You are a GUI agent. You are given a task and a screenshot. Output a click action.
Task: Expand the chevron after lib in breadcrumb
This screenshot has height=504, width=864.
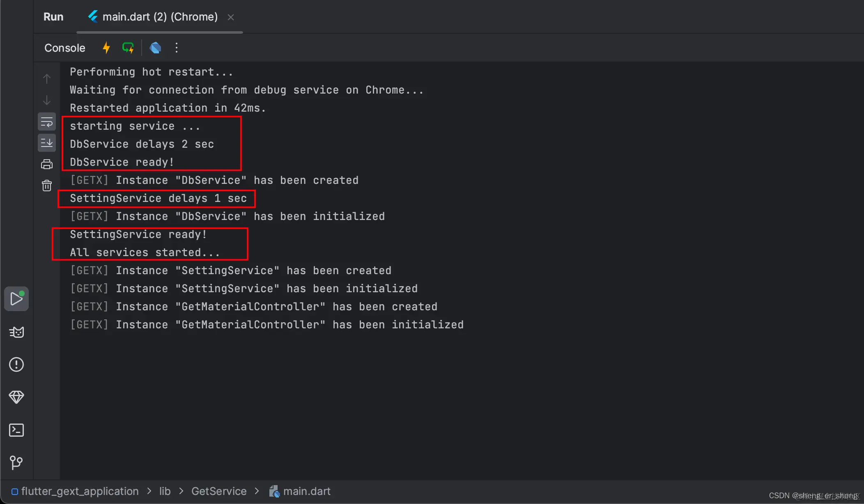(x=181, y=491)
